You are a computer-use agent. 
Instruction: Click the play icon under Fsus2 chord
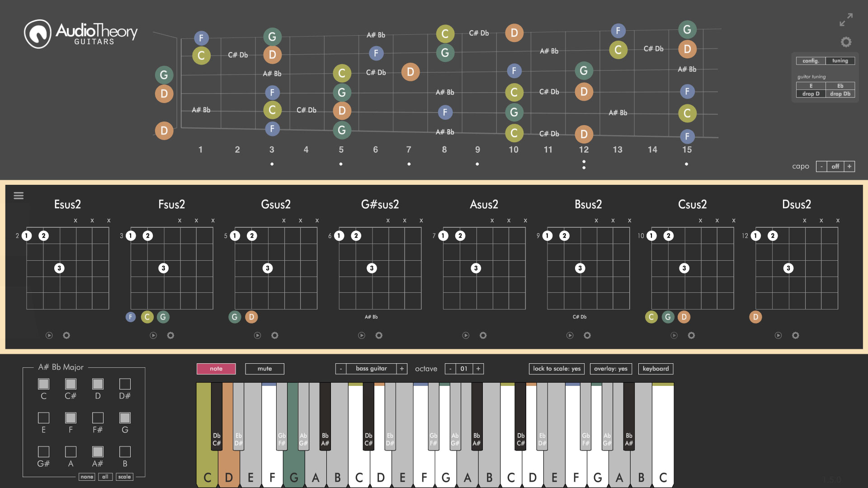pyautogui.click(x=153, y=335)
